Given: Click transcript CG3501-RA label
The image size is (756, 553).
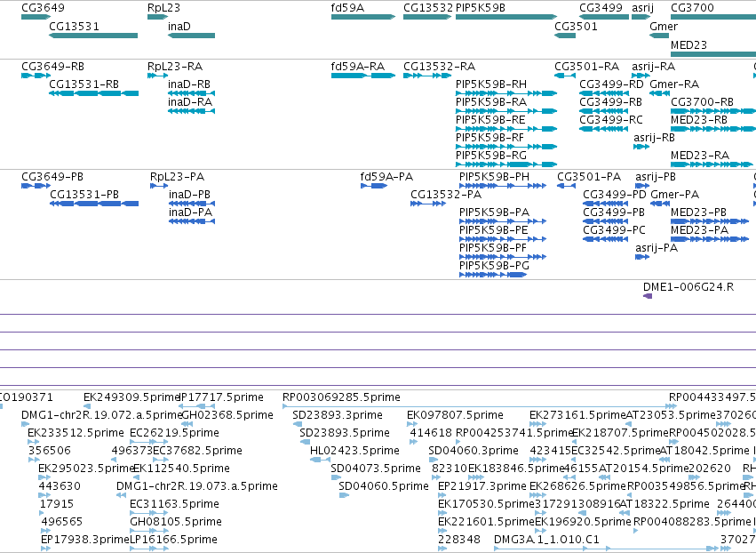Looking at the screenshot, I should (587, 67).
